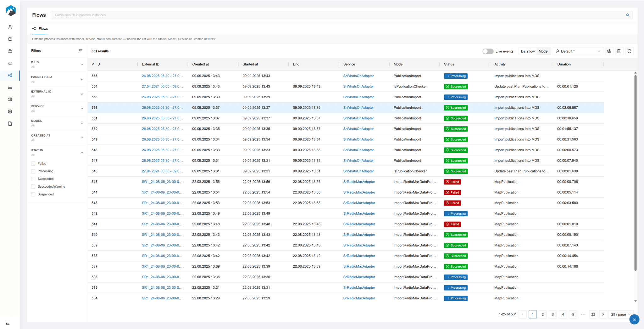Open the cloud sidebar icon

point(10,63)
